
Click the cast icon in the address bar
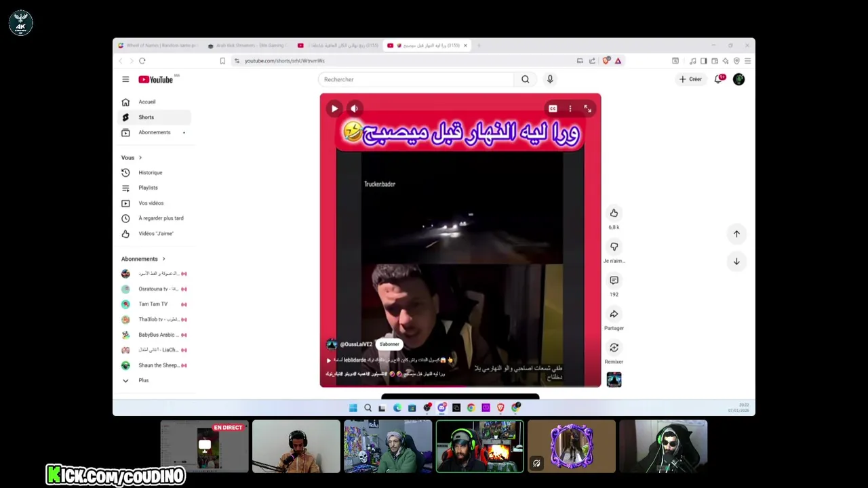(580, 61)
